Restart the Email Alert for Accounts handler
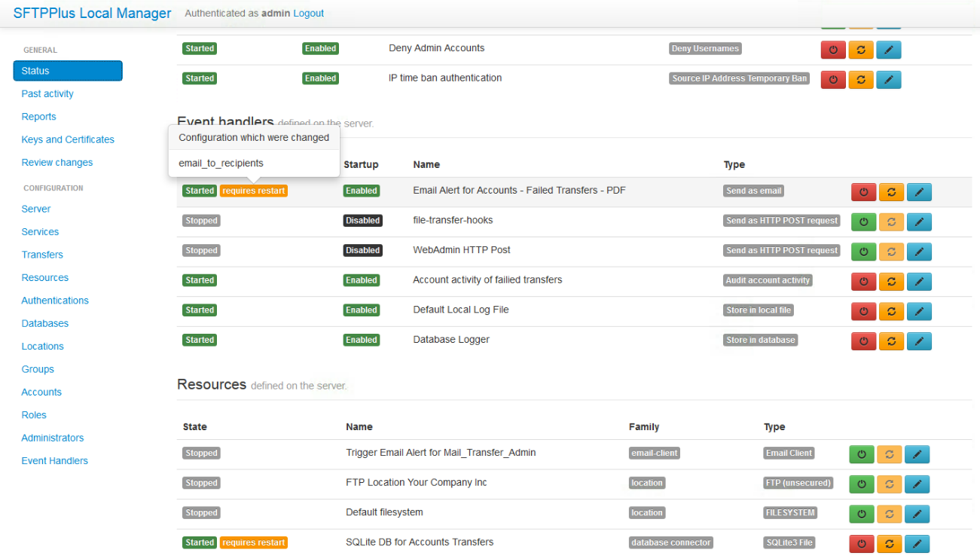Screen dimensions: 980x559 point(891,192)
